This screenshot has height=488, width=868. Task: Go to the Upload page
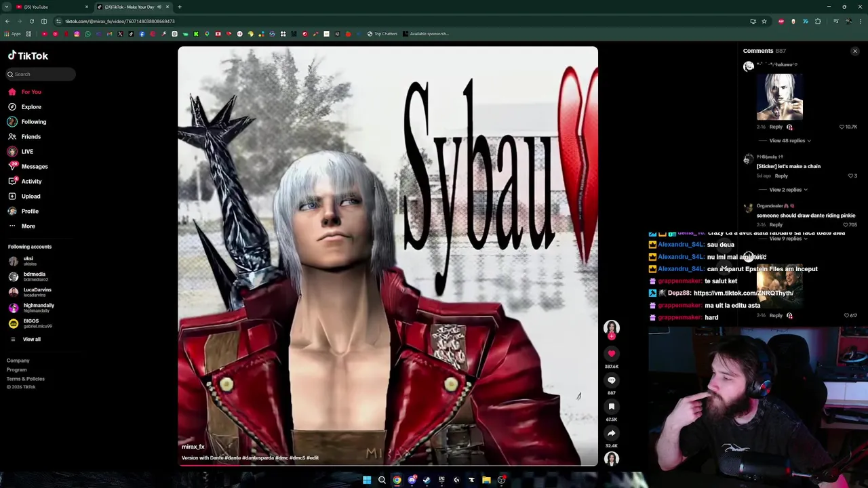pos(24,197)
